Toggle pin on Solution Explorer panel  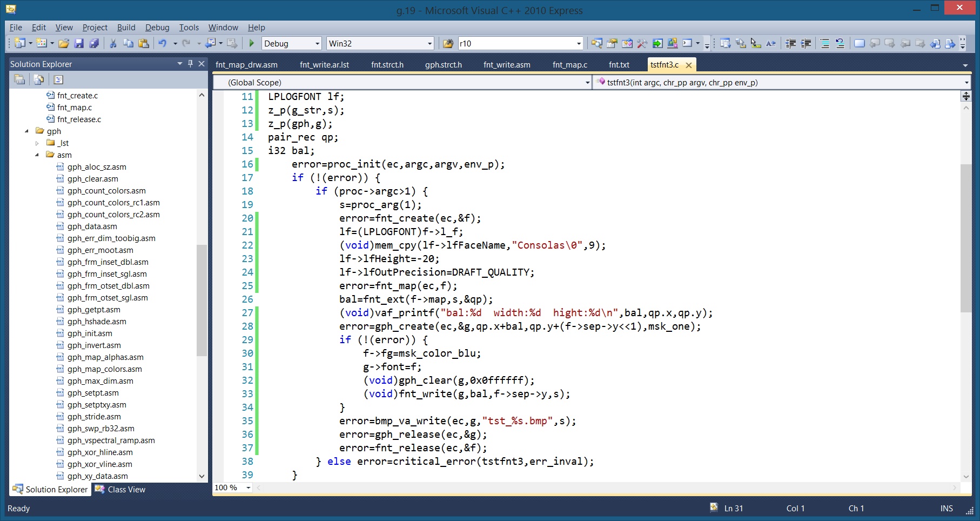point(190,64)
